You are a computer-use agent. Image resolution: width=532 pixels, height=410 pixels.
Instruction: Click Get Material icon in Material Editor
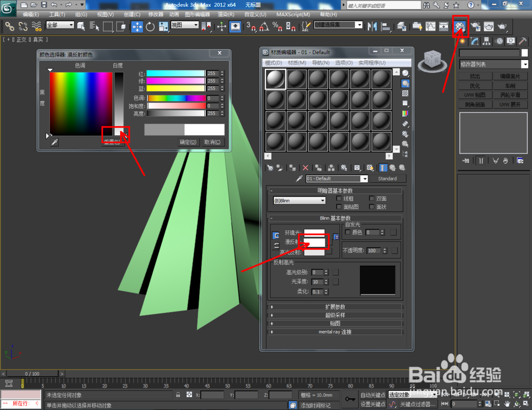pyautogui.click(x=270, y=168)
